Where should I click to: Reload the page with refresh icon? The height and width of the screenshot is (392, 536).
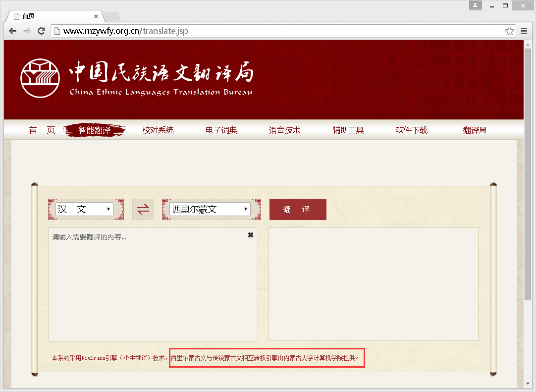42,31
